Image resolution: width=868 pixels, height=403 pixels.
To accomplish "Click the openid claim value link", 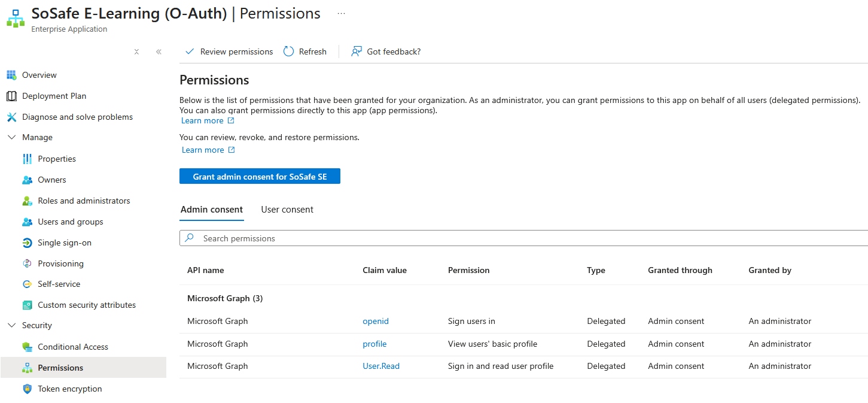I will pos(376,321).
